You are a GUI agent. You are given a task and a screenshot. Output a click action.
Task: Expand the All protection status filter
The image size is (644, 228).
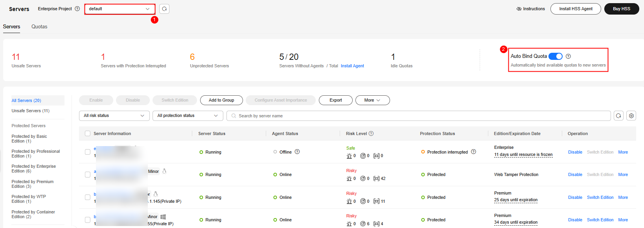[x=188, y=116]
